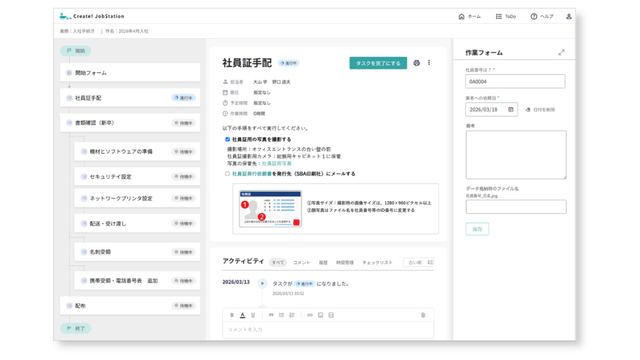Click the 期日 calendar icon in task details
This screenshot has width=640, height=360.
point(225,92)
